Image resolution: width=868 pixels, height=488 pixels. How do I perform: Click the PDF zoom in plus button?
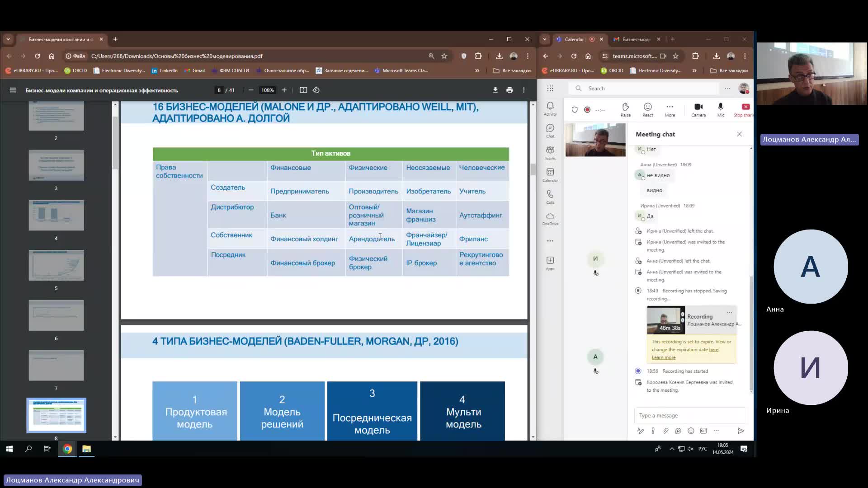[x=284, y=90]
